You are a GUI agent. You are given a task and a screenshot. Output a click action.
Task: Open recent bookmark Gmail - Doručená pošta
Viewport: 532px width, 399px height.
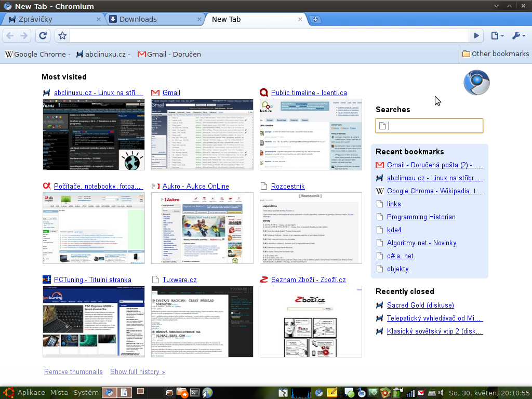[434, 165]
